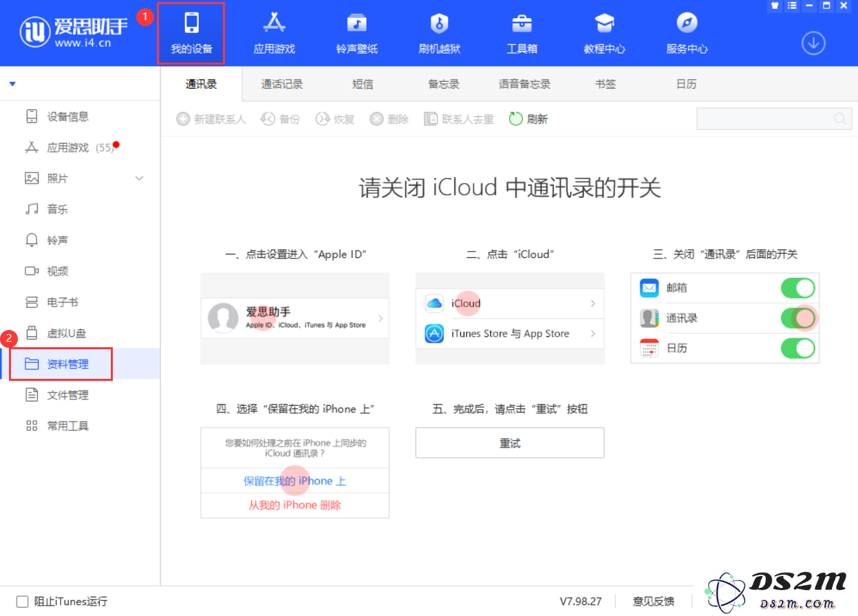Image resolution: width=858 pixels, height=616 pixels.
Task: Open the 教程中心 tutorials
Action: click(604, 33)
